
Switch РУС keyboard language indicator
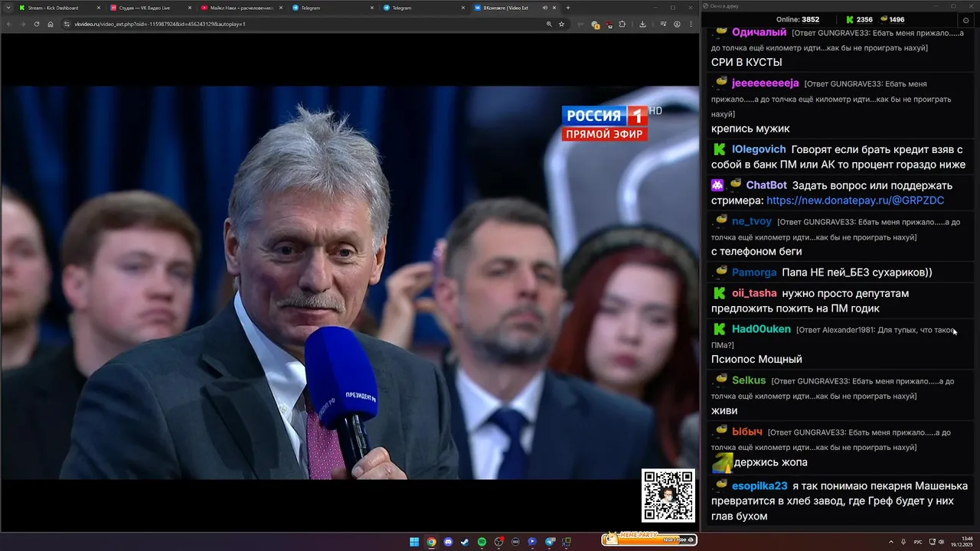click(918, 542)
